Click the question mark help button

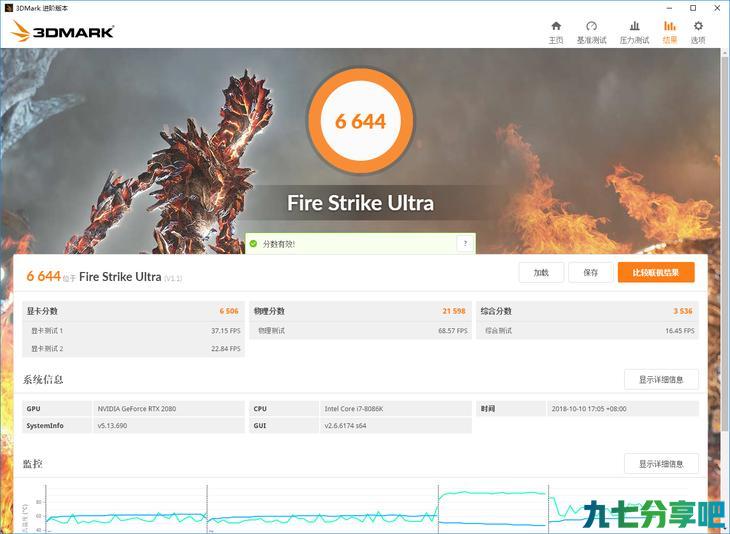(x=465, y=243)
